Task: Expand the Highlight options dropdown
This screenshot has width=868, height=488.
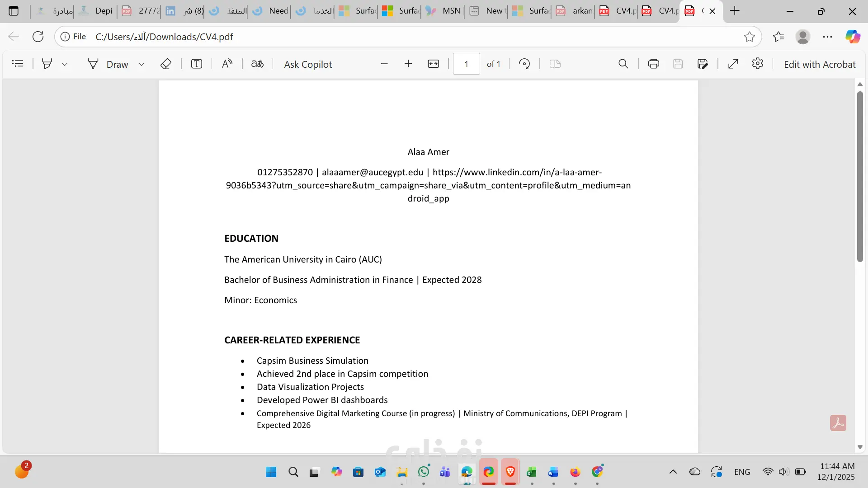Action: [65, 64]
